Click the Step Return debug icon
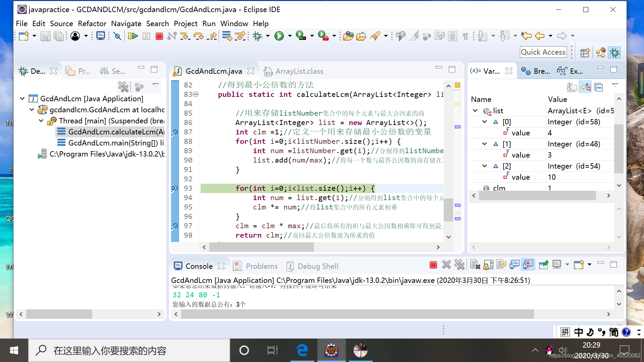Screen dimensions: 644x362 coord(212,36)
